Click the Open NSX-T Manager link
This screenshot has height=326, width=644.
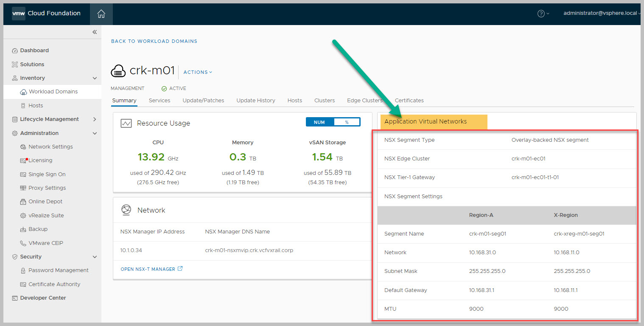click(x=148, y=269)
